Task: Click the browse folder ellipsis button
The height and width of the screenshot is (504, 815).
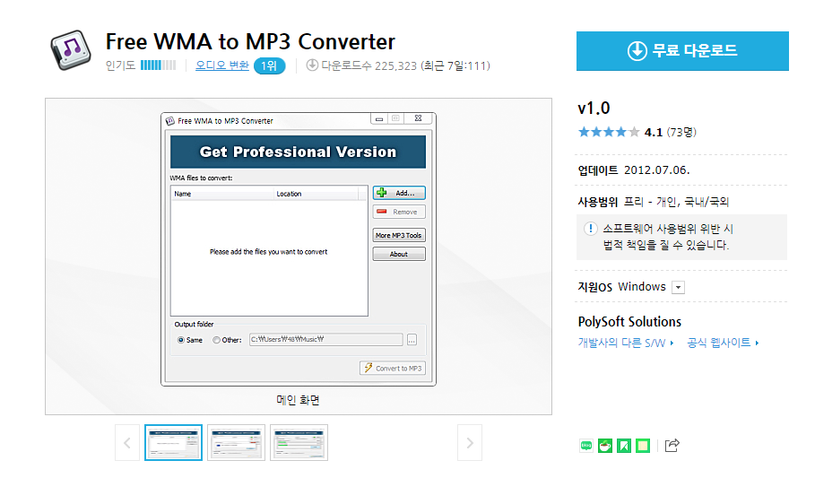Action: pos(412,340)
